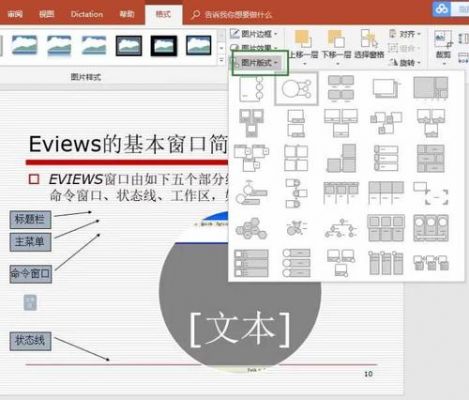
Task: Expand the 旋转 rotate dropdown
Action: (405, 62)
